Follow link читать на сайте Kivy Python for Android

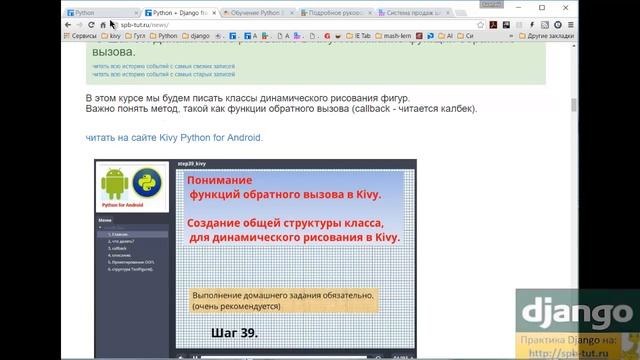pyautogui.click(x=174, y=138)
